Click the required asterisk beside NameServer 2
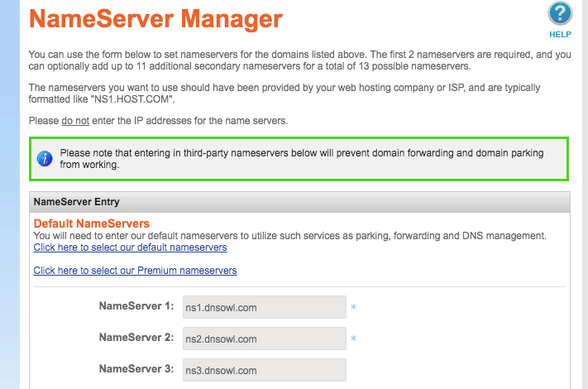The width and height of the screenshot is (588, 389). 353,339
